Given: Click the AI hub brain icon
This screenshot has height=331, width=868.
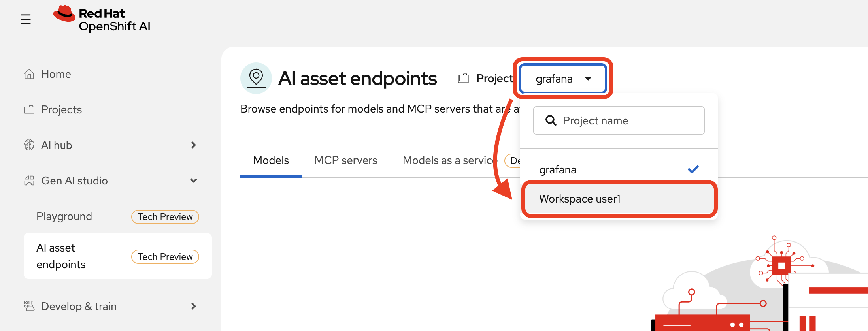Looking at the screenshot, I should point(29,145).
